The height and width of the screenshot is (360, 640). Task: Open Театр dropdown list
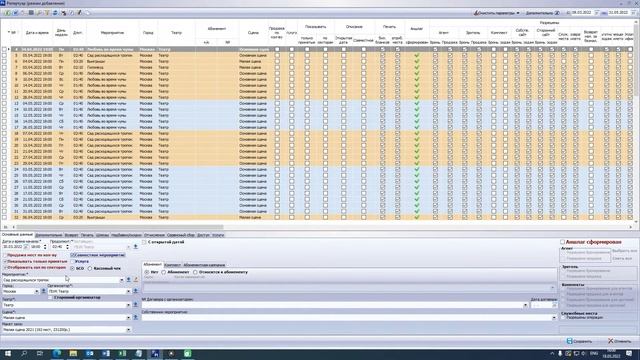point(128,305)
